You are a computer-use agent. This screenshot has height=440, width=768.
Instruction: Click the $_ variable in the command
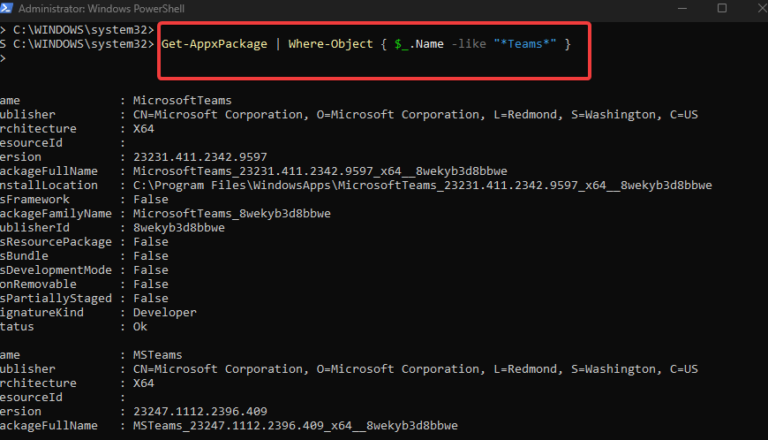click(x=401, y=45)
